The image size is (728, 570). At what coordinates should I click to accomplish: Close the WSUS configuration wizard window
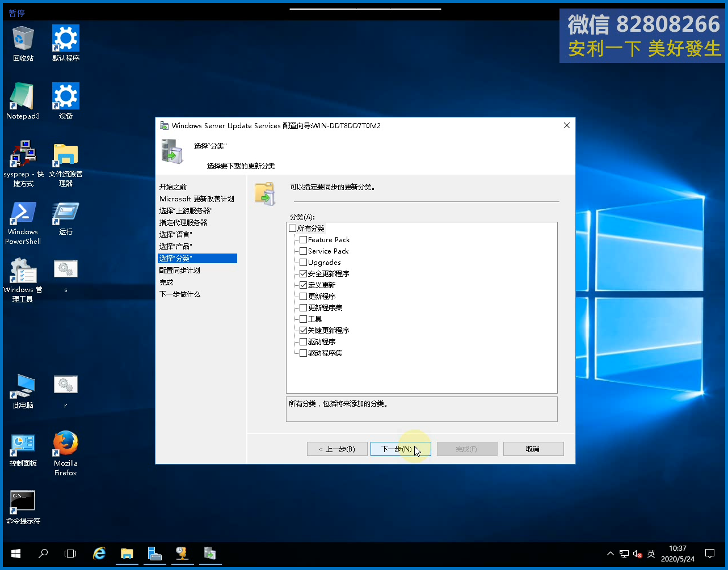[566, 125]
